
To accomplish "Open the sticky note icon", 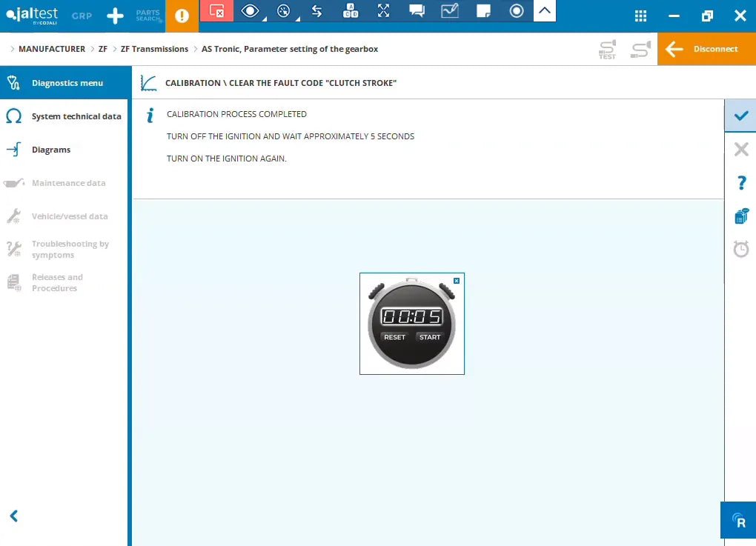I will coord(483,11).
